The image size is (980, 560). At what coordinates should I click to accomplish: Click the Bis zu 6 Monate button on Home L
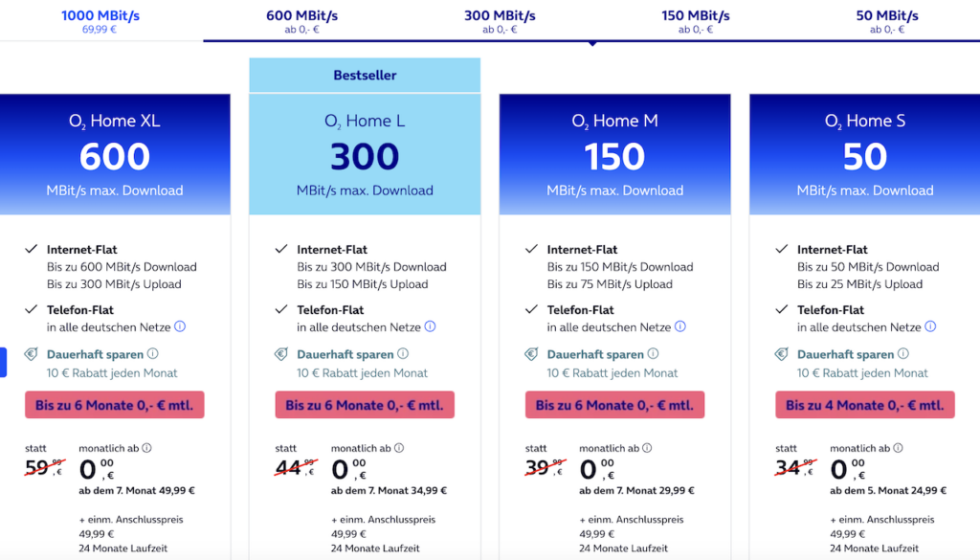click(x=364, y=404)
